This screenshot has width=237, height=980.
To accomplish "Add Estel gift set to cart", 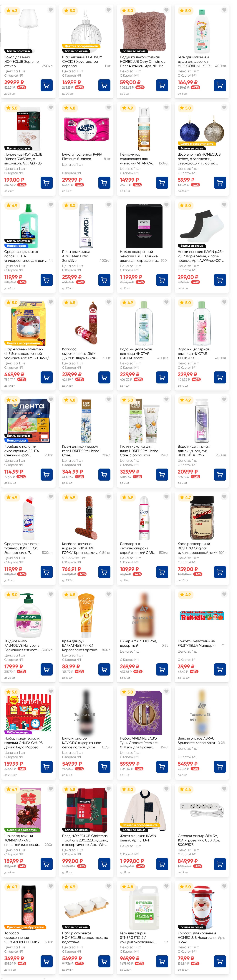I will [x=162, y=280].
